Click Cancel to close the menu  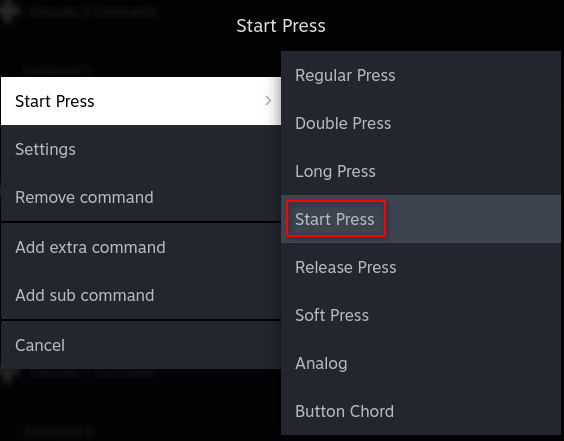tap(141, 345)
